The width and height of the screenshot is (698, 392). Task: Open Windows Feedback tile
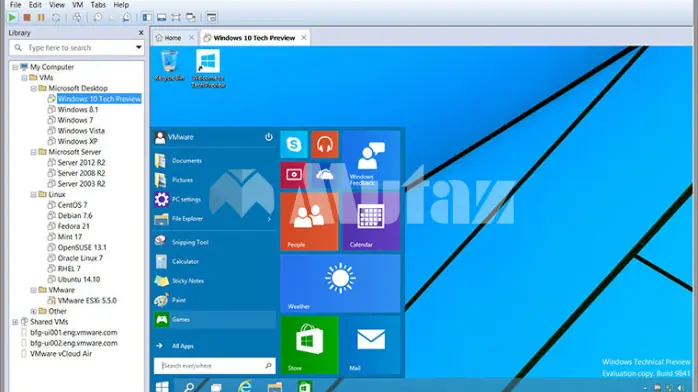pyautogui.click(x=371, y=159)
